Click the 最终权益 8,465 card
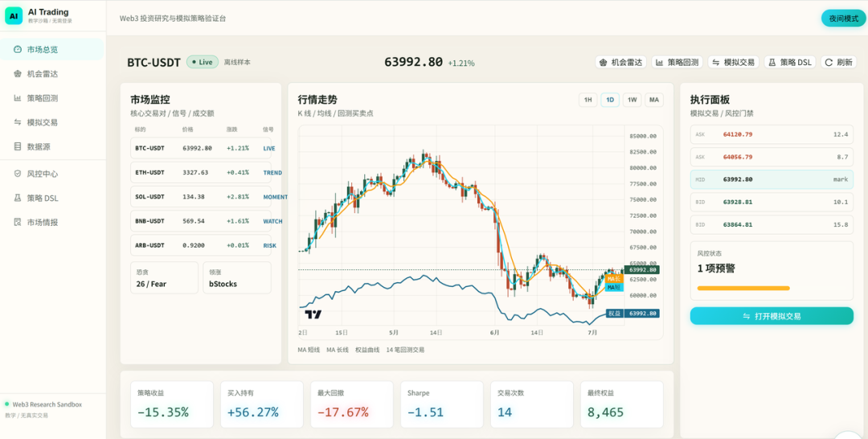The image size is (868, 439). (621, 404)
